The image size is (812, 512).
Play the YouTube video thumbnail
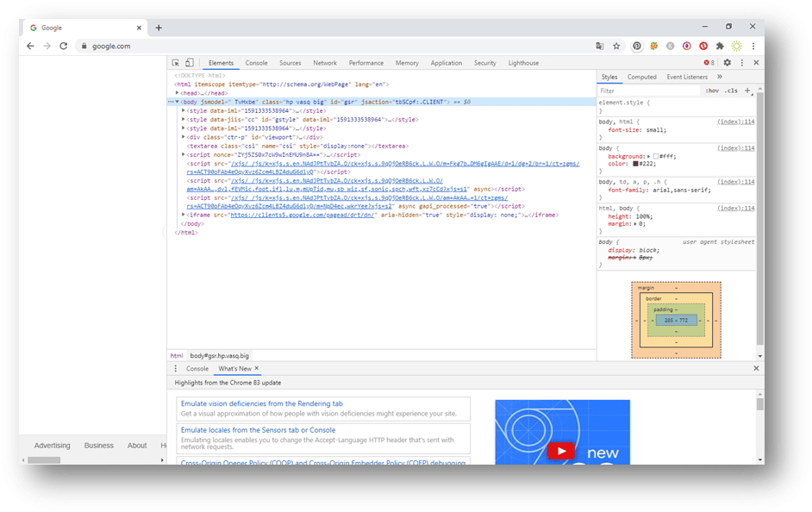pos(561,451)
